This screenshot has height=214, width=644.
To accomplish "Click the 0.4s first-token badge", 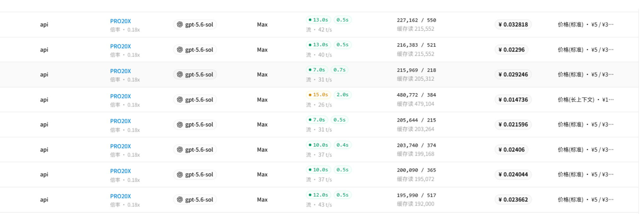I will click(x=342, y=145).
